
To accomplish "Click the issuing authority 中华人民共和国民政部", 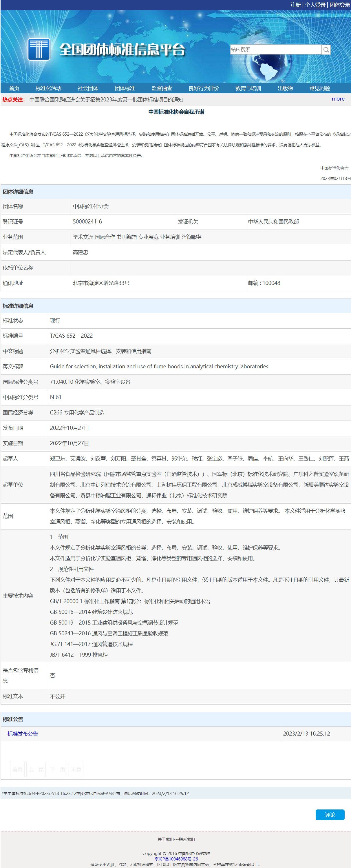I will [x=273, y=221].
